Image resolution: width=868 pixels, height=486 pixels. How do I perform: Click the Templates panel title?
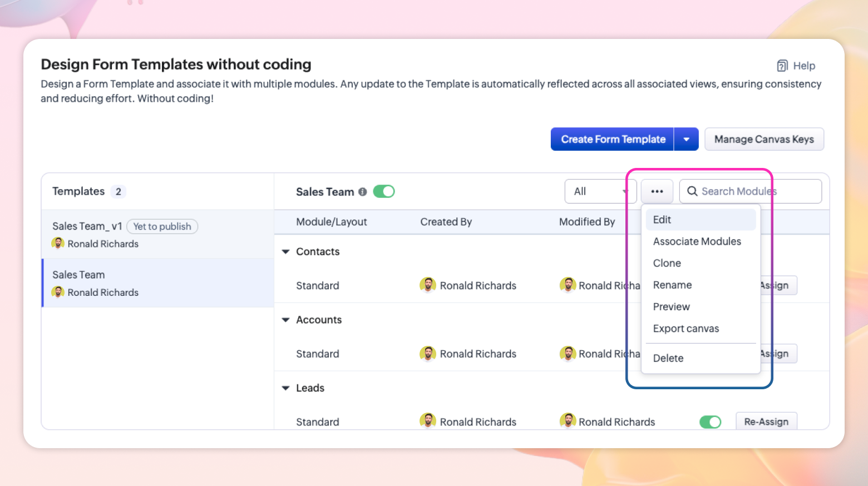pos(78,191)
